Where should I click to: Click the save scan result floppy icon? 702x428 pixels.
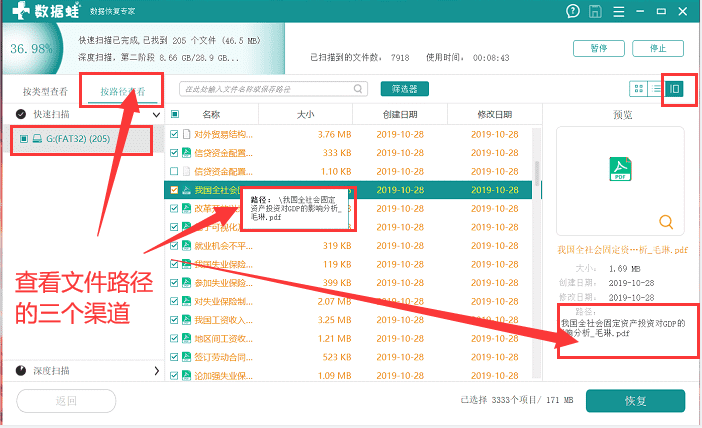595,11
